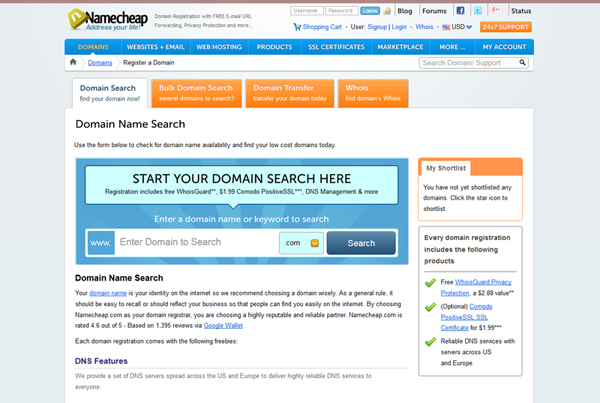Viewport: 600px width, 403px height.
Task: Click the US flag currency icon
Action: click(446, 27)
